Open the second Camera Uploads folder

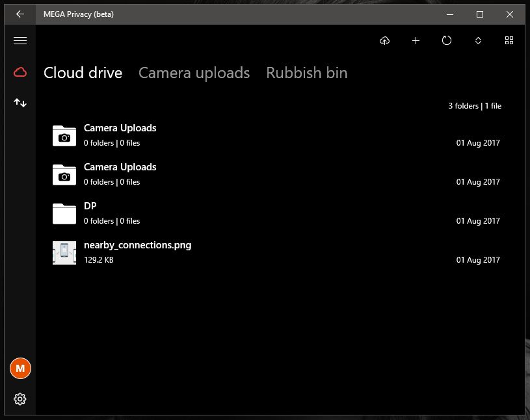[120, 167]
